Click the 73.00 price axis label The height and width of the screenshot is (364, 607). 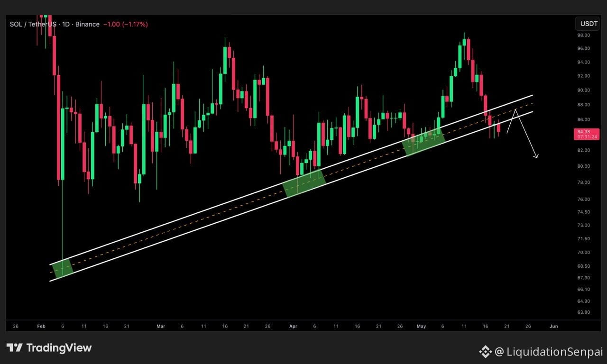pyautogui.click(x=583, y=225)
